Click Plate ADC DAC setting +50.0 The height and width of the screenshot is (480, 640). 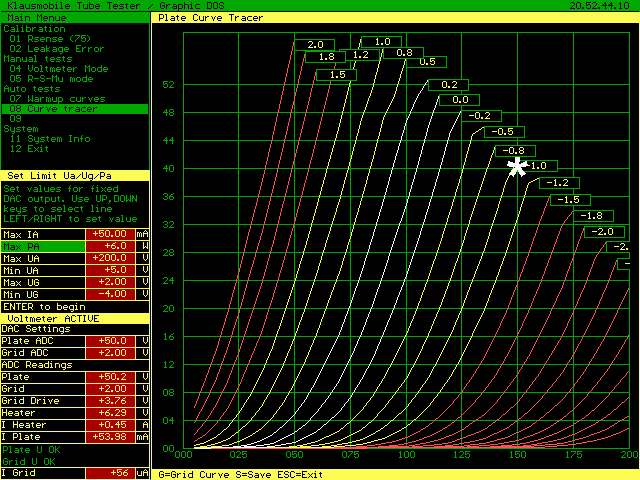[x=110, y=341]
